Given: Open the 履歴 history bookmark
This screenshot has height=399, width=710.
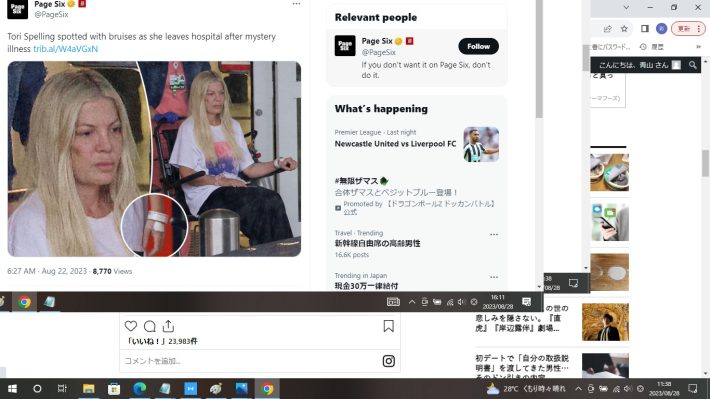Looking at the screenshot, I should click(x=652, y=47).
